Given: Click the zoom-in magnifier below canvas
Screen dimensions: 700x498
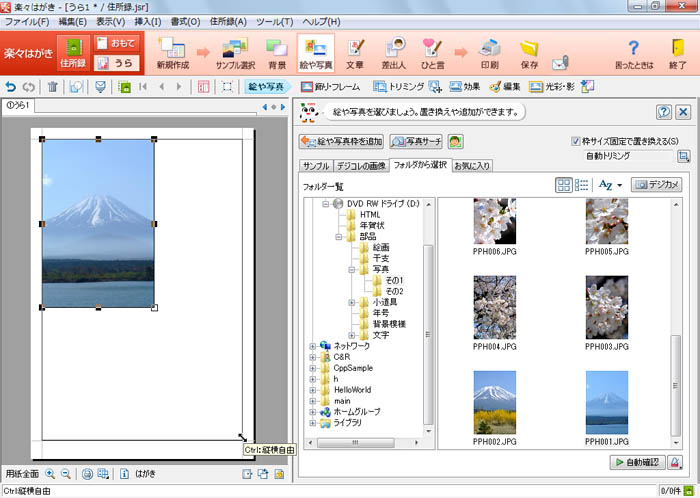Looking at the screenshot, I should click(49, 473).
